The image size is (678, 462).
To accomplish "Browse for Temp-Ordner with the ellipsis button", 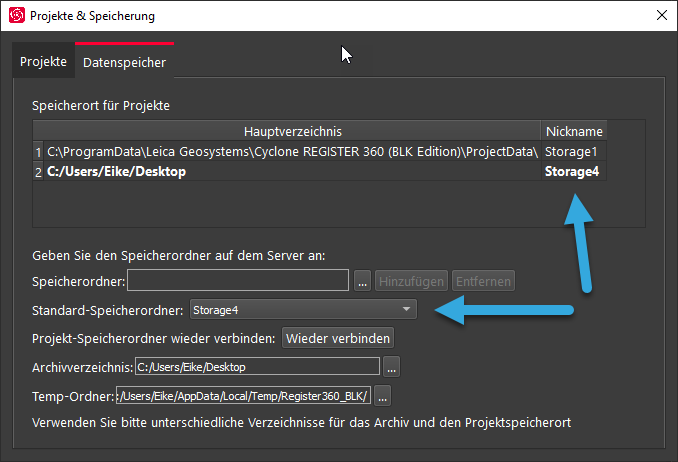I will point(383,396).
